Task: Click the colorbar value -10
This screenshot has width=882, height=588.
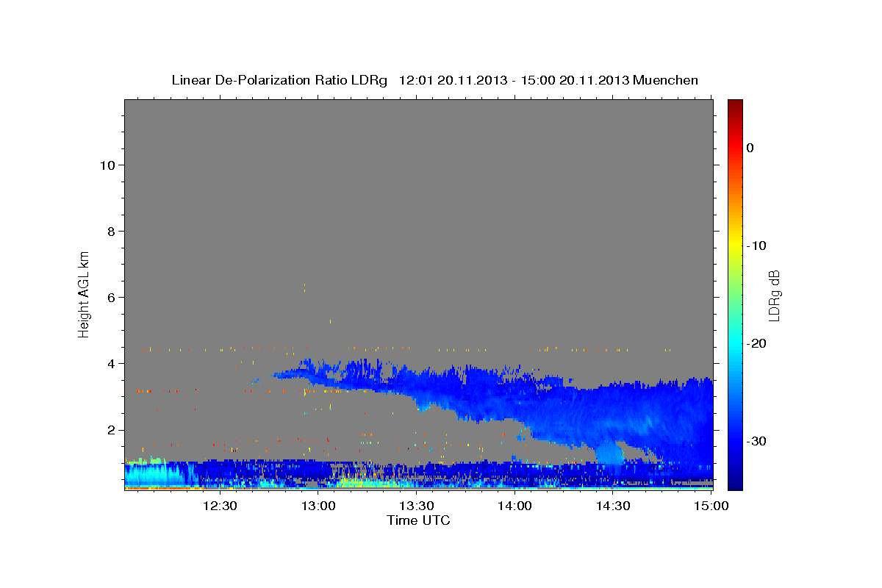Action: point(757,245)
